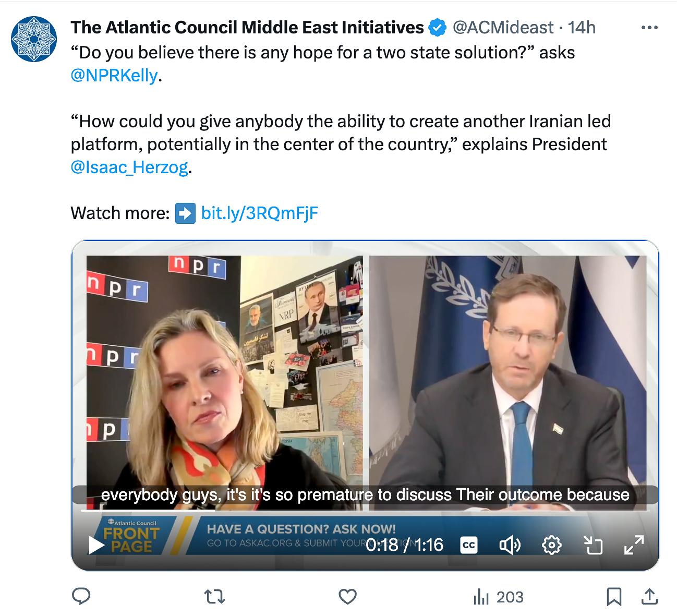
Task: Open Atlantic Council profile avatar
Action: (34, 39)
